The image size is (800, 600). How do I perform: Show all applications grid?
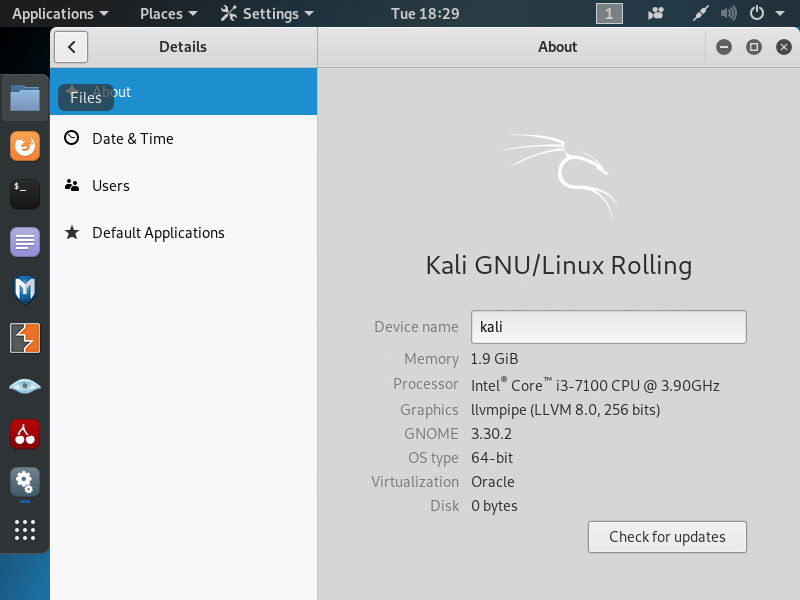[x=24, y=530]
